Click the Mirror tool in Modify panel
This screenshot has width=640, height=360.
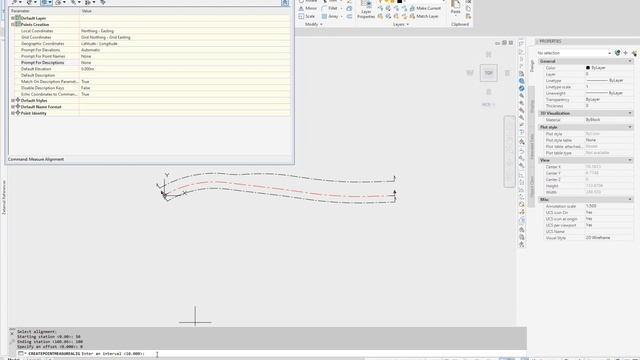[307, 8]
